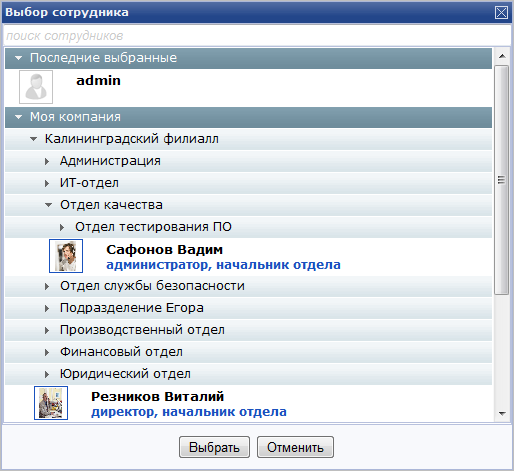Viewport: 514px width, 471px height.
Task: Click the Выбрать button
Action: tap(214, 447)
